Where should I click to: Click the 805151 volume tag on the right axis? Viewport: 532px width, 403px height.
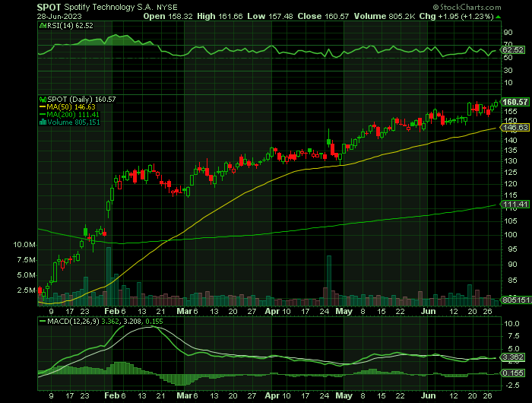[x=516, y=300]
